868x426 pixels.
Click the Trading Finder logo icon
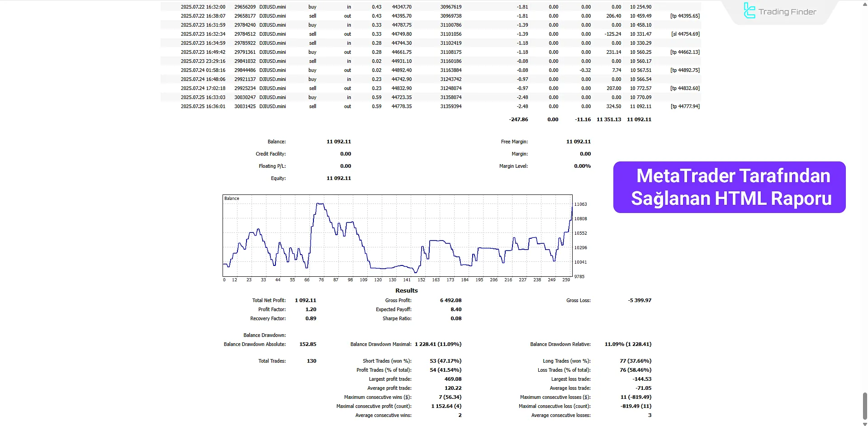pos(749,11)
